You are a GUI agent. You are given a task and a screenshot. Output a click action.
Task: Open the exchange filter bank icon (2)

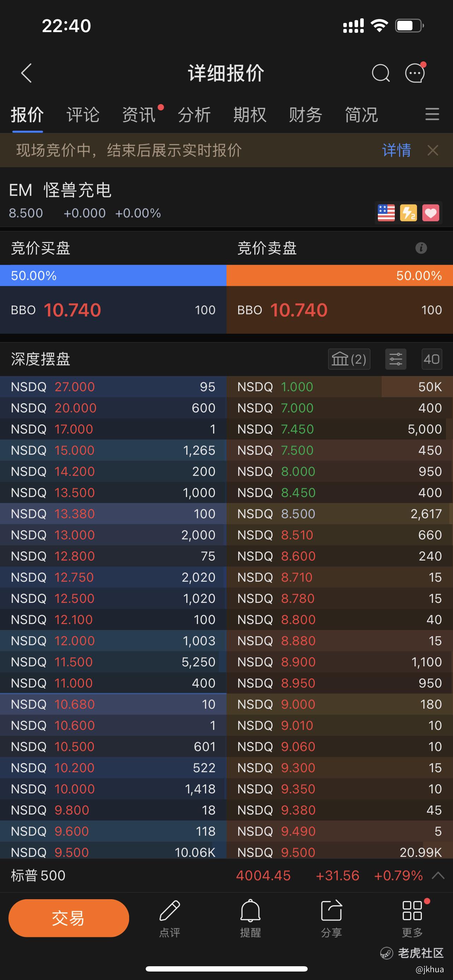point(349,359)
